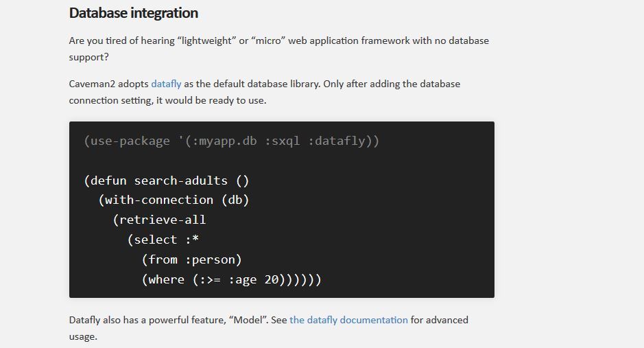Click the defun search-adults code line

tap(167, 181)
